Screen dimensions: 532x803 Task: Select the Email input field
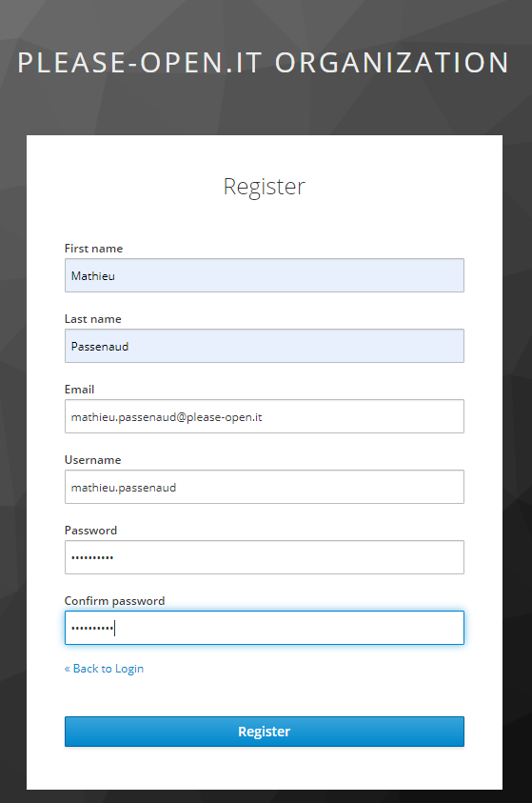click(264, 416)
